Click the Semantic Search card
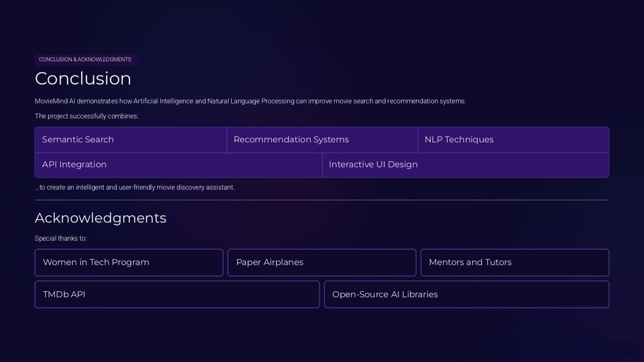 click(131, 139)
